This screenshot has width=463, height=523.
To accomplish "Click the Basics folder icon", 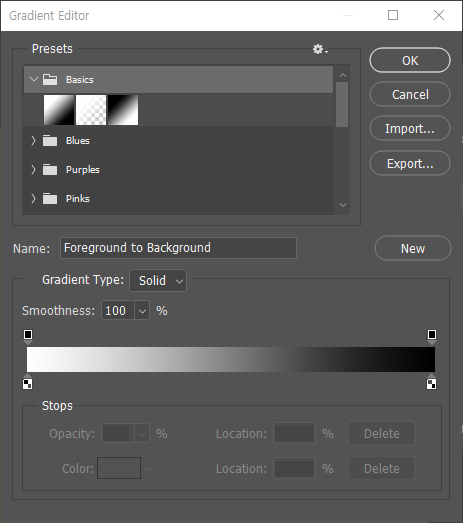I will (50, 79).
